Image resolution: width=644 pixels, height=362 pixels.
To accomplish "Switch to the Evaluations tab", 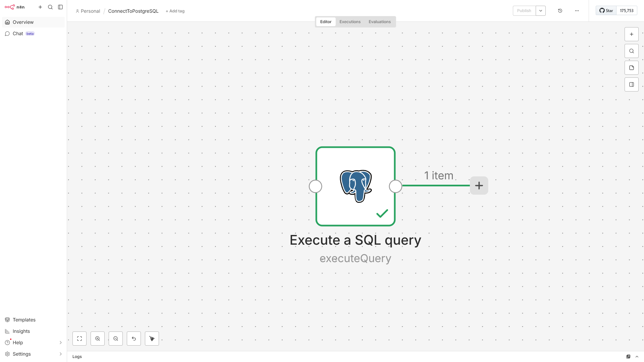I will pyautogui.click(x=379, y=22).
